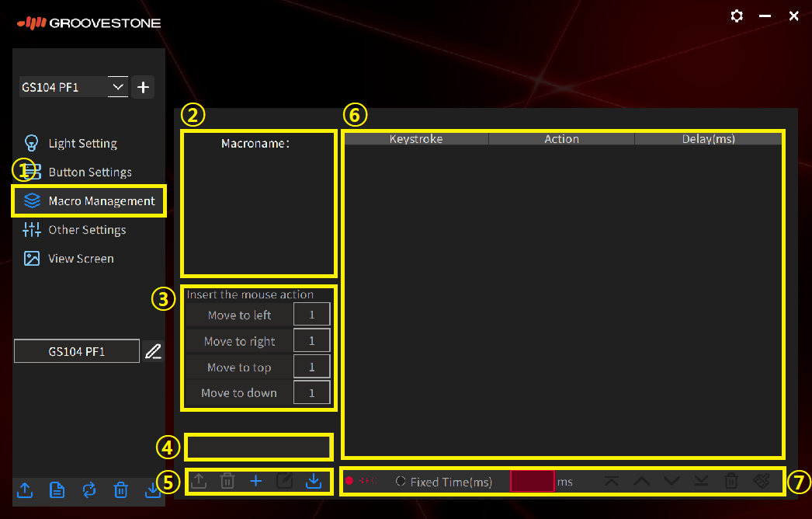The width and height of the screenshot is (812, 519).
Task: Start macro recording with REC button
Action: tap(360, 482)
